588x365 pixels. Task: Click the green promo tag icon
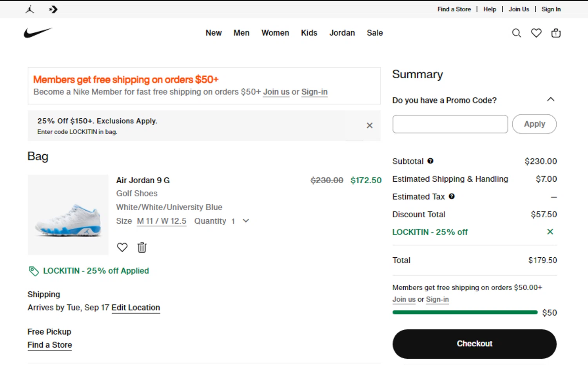pos(34,271)
